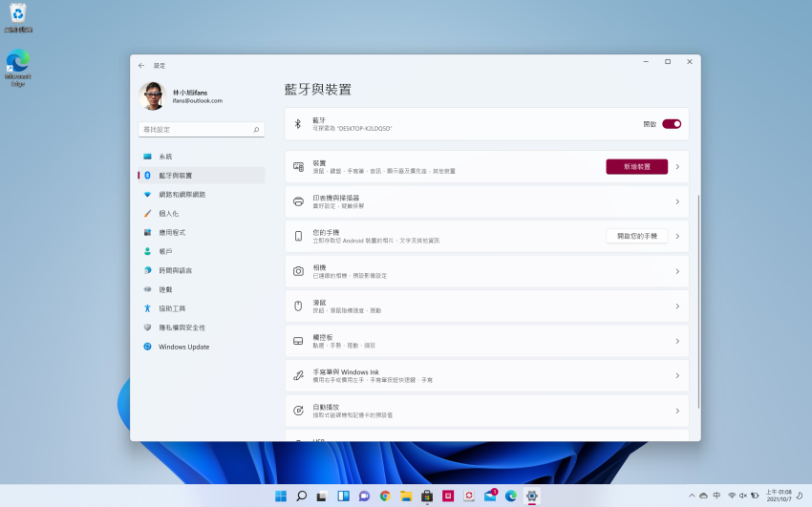The image size is (812, 507).
Task: Open Windows Update in the sidebar
Action: click(x=202, y=347)
